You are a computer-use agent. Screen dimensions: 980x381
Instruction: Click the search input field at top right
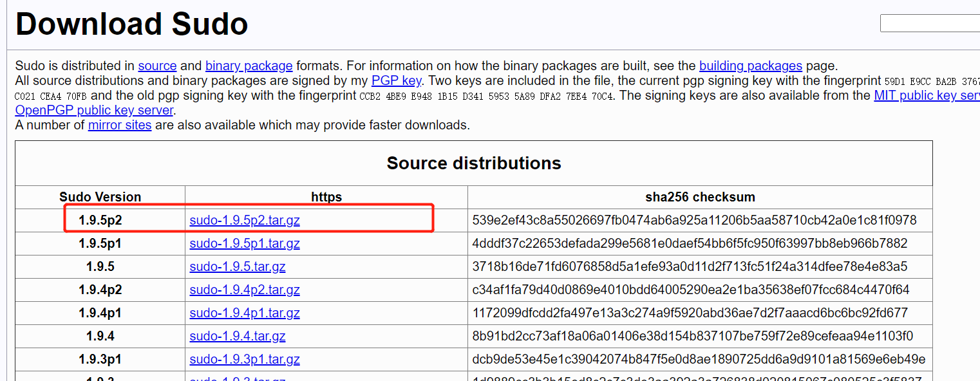[930, 23]
